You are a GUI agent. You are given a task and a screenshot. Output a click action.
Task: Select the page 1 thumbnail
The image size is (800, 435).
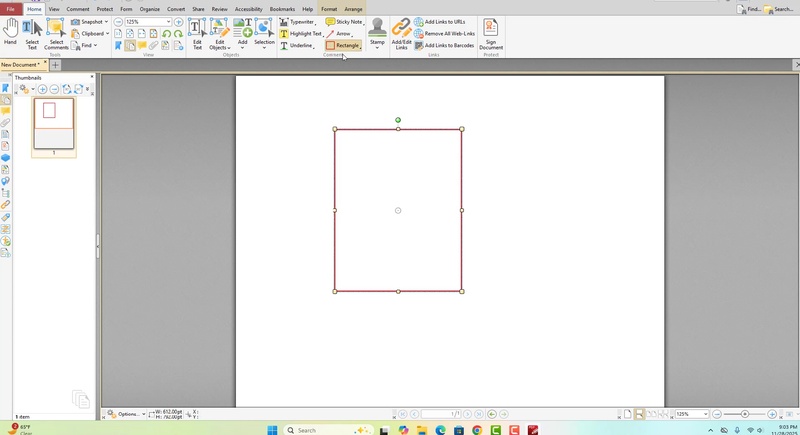54,123
